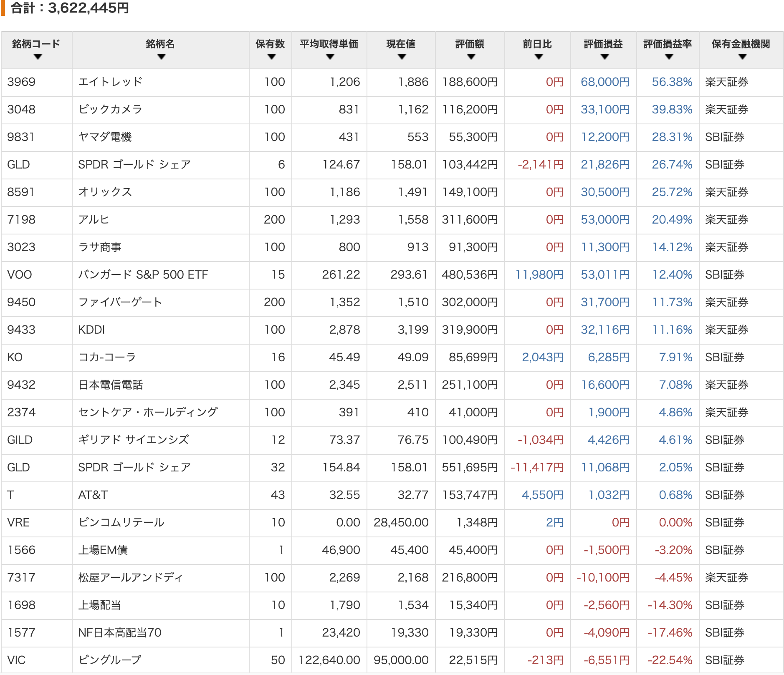Screen dimensions: 784x675
Task: Click KDDI stock name
Action: (91, 330)
